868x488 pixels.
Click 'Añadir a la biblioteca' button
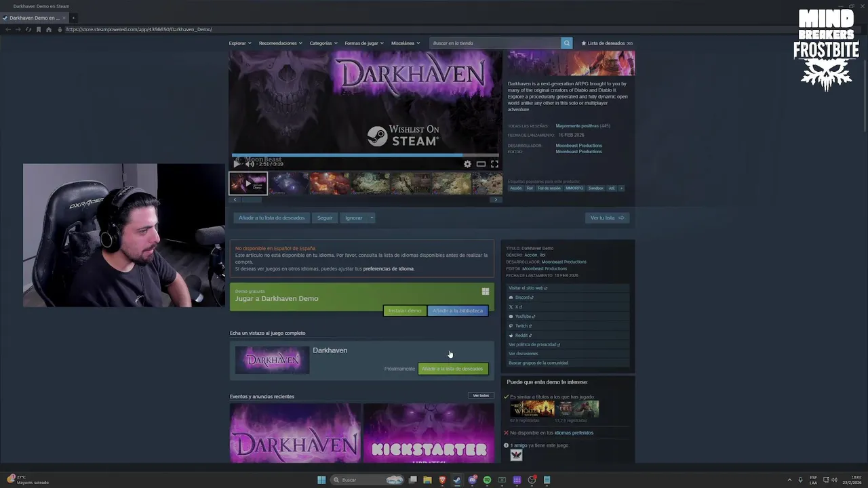[458, 310]
